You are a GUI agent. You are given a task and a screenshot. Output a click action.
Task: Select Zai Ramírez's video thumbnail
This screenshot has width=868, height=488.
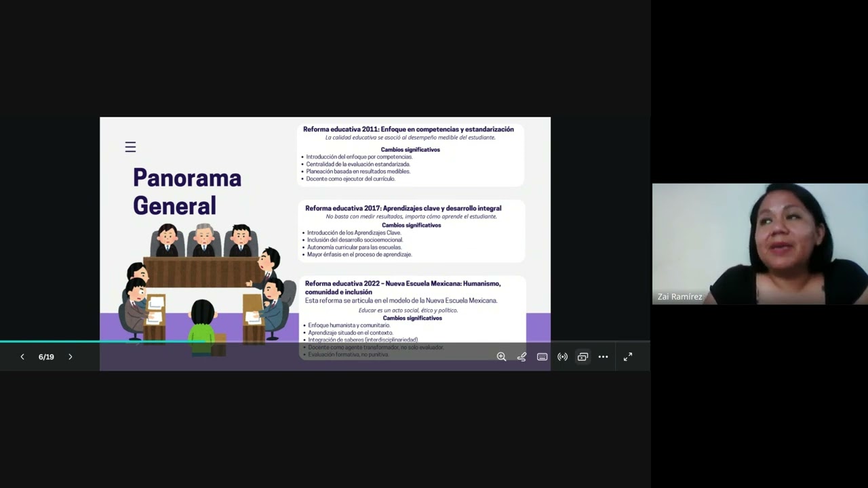point(759,243)
